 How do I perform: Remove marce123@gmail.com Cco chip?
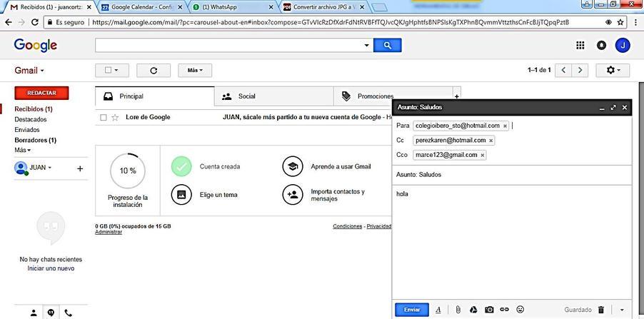(482, 155)
